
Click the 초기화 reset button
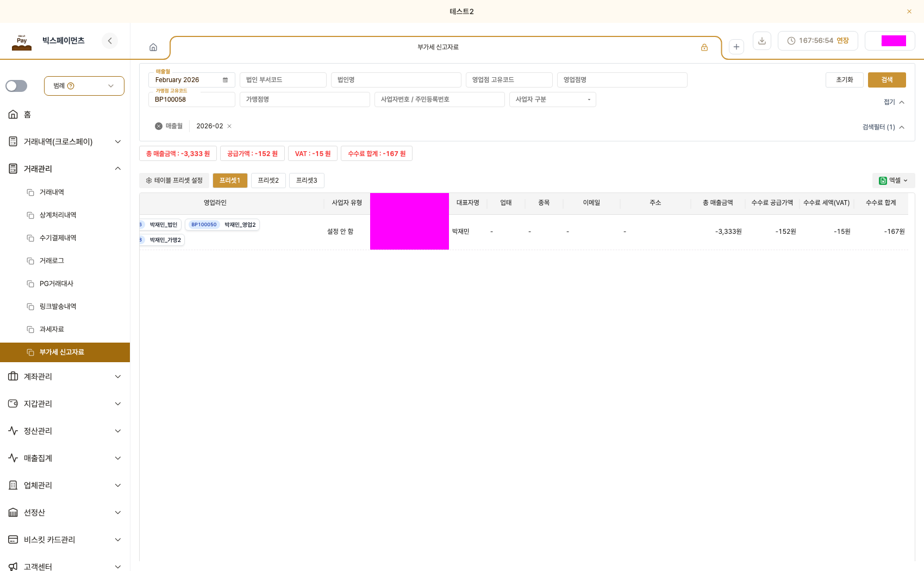tap(845, 80)
